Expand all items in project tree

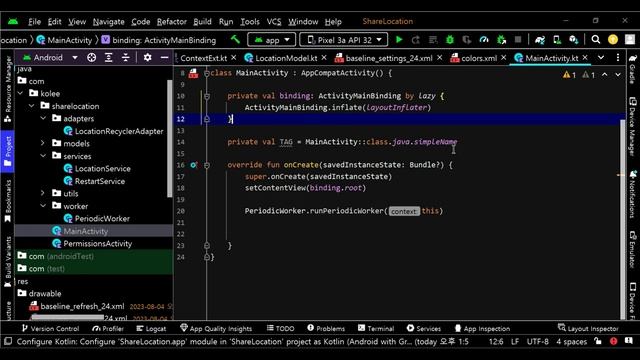point(109,58)
